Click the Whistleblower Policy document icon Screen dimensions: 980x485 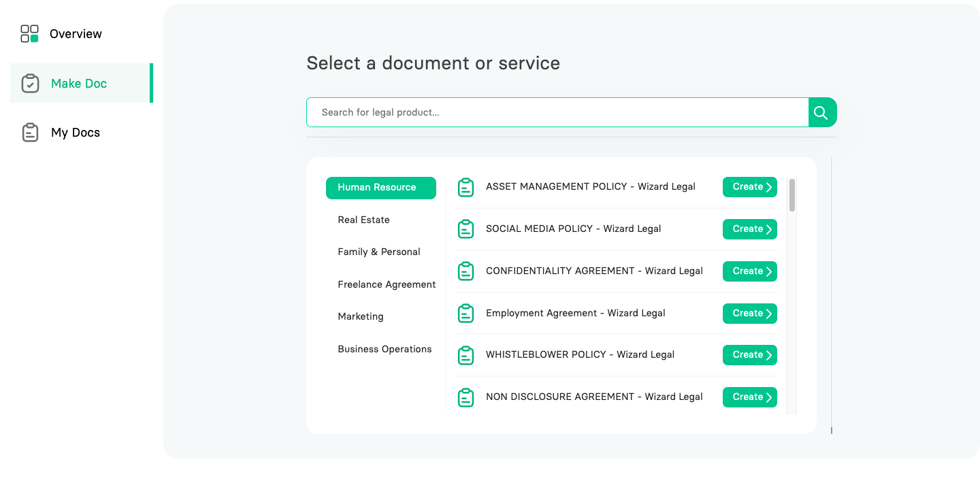tap(465, 355)
